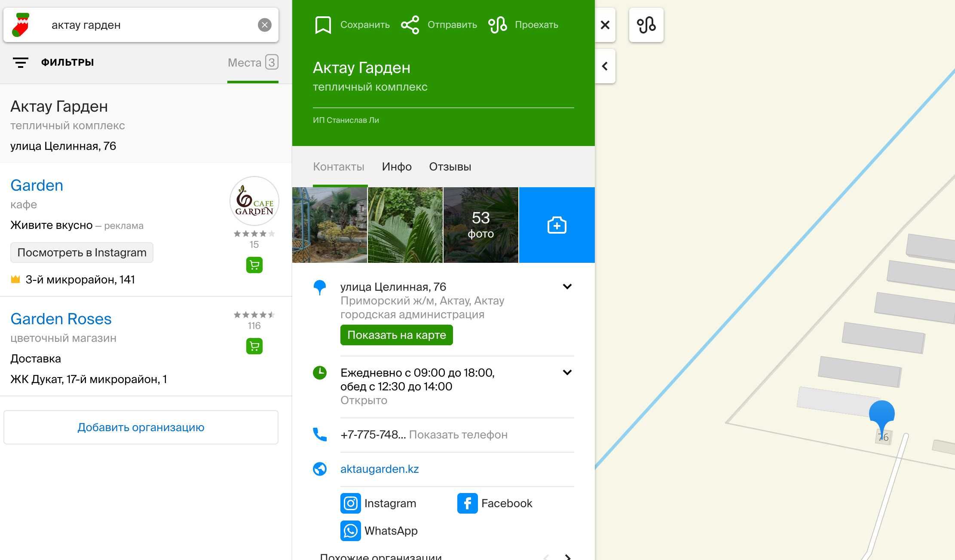
Task: Click the WhatsApp label text
Action: pyautogui.click(x=391, y=531)
